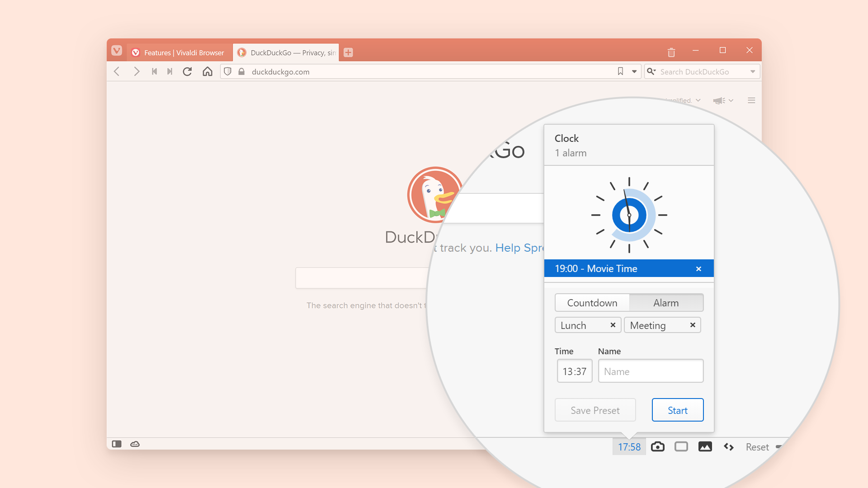Dismiss the 19:00 Movie Time alarm
The image size is (868, 488).
click(698, 268)
